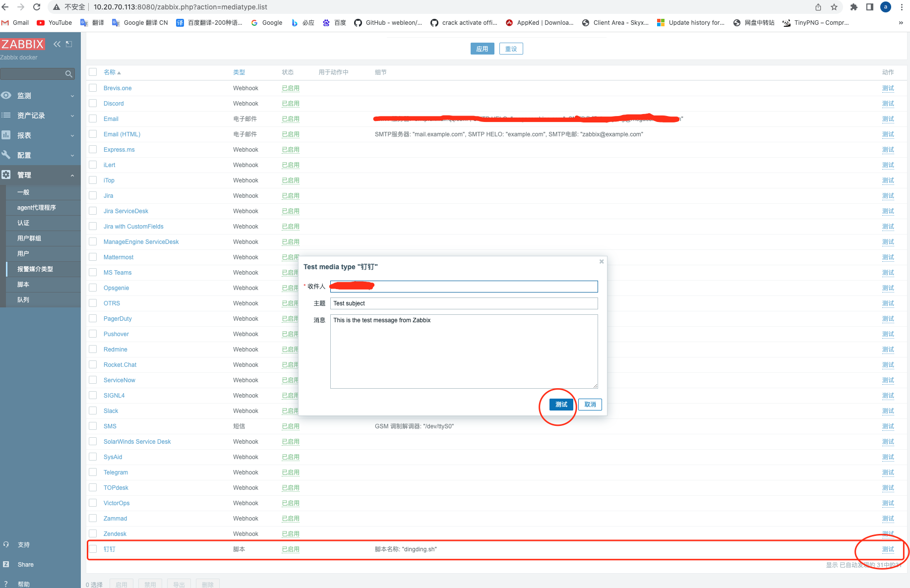Open the YouTube bookmark

click(x=55, y=23)
